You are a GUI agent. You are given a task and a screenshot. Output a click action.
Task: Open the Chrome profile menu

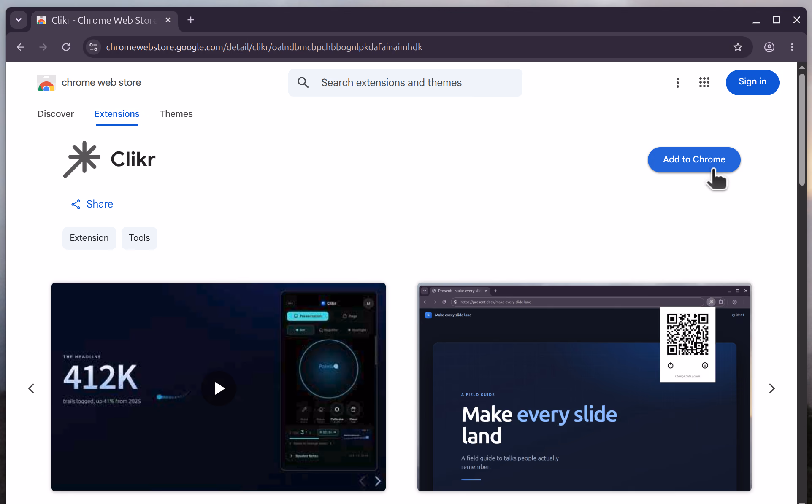[x=769, y=47]
